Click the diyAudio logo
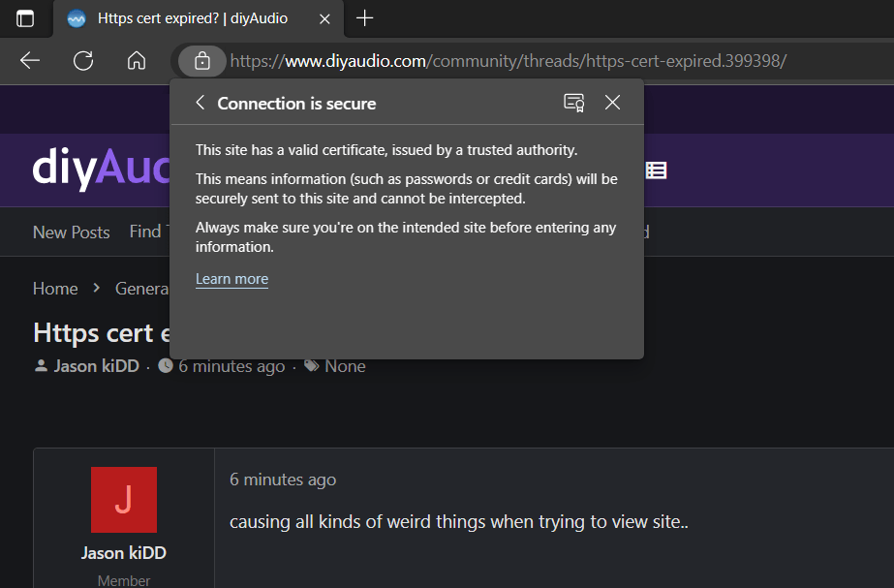 (x=102, y=169)
